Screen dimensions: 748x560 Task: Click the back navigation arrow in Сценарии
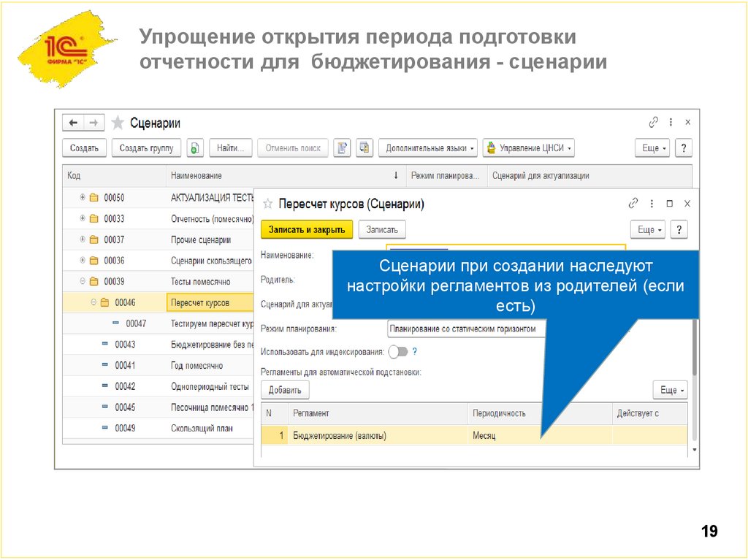(x=74, y=123)
